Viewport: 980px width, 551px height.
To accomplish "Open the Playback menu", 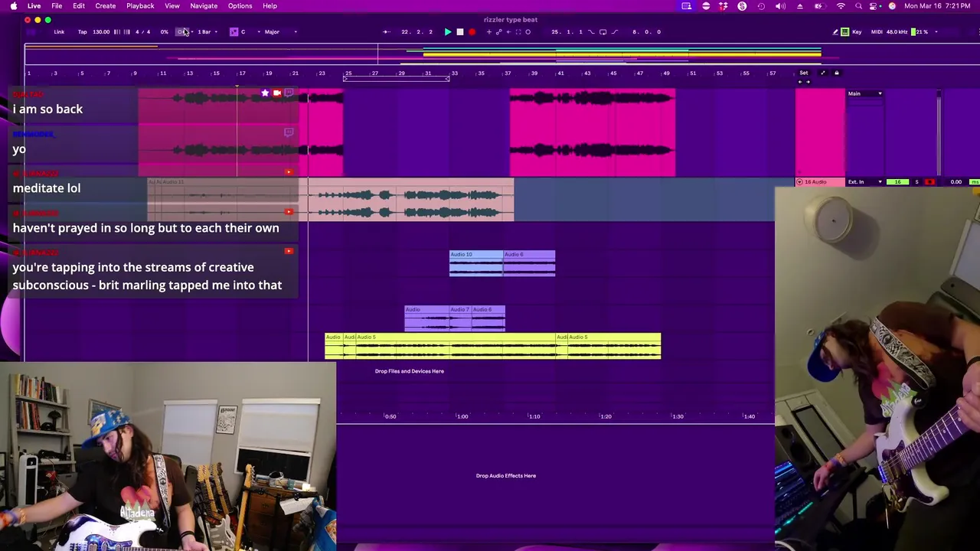I will coord(140,6).
